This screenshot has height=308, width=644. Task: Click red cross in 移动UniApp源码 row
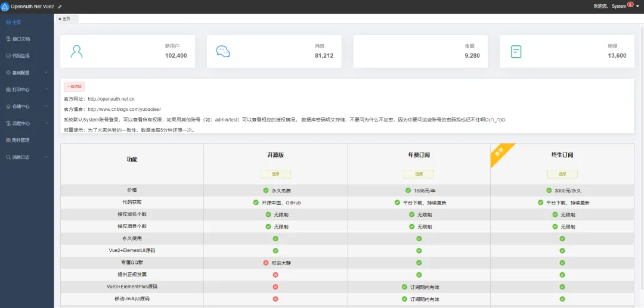tap(275, 299)
